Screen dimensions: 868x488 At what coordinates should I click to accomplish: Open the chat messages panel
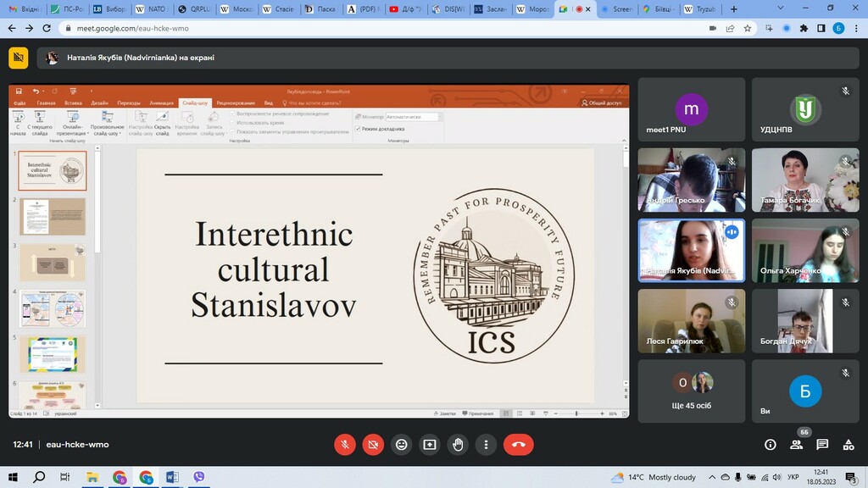(822, 444)
